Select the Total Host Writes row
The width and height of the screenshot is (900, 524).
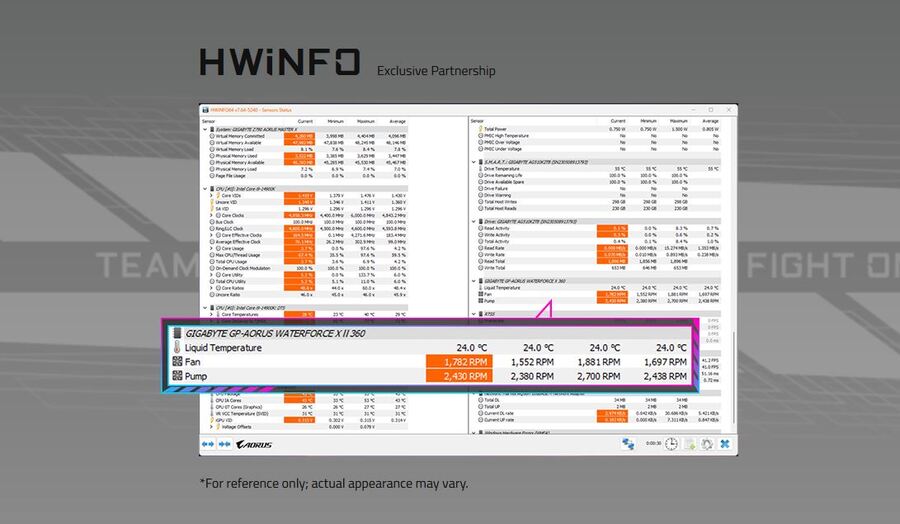tap(597, 202)
